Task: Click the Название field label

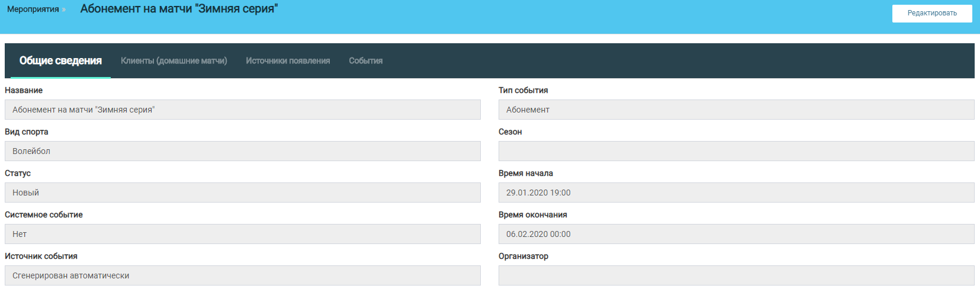Action: [x=24, y=90]
